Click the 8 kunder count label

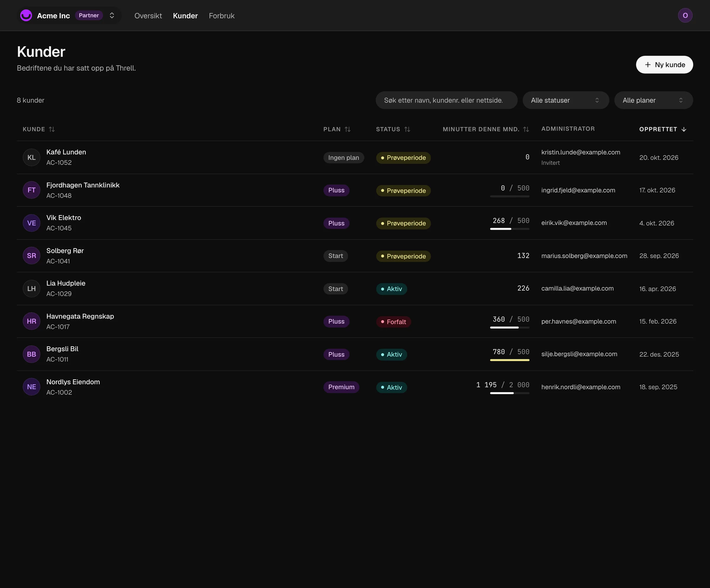coord(30,100)
